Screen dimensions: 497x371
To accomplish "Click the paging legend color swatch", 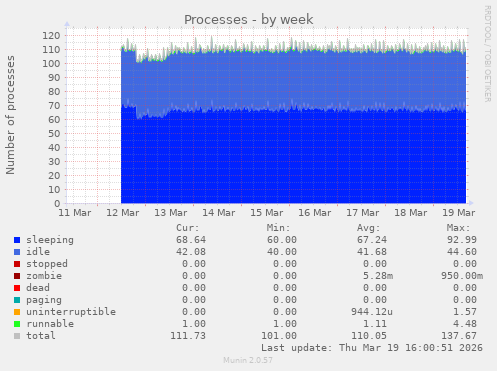I will [x=17, y=300].
